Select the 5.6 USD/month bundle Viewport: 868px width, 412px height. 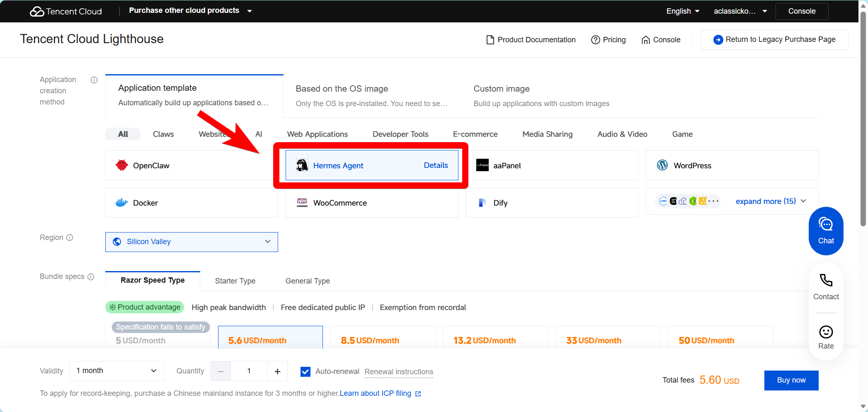coord(270,337)
